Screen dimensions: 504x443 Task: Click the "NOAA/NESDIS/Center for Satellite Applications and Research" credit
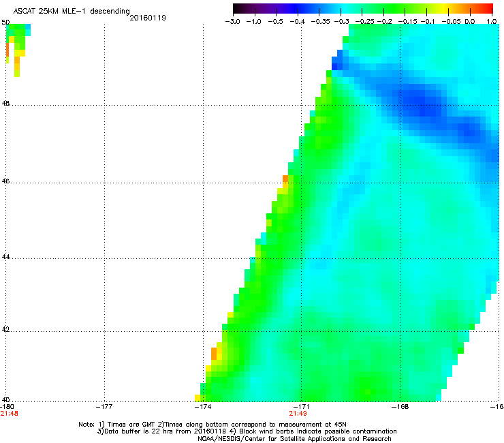[x=294, y=439]
